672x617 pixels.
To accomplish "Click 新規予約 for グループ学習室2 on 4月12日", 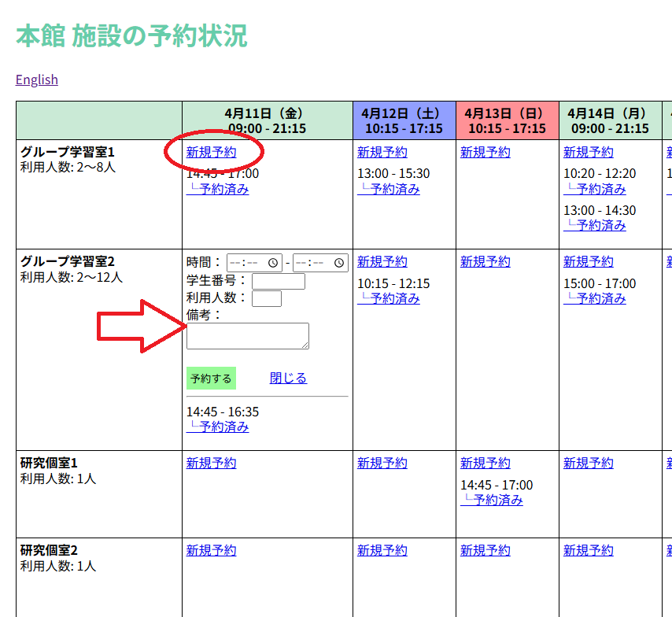I will point(382,262).
